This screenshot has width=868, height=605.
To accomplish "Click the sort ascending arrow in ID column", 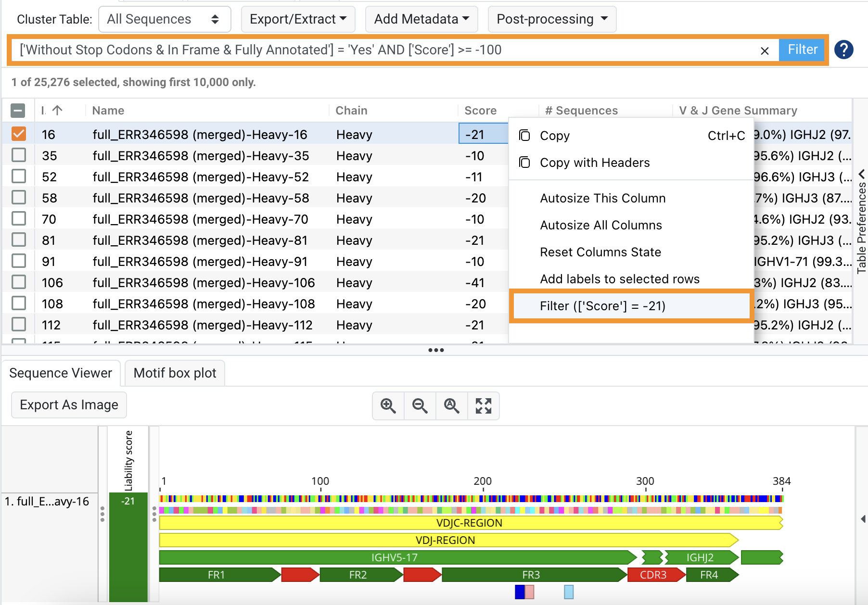I will pos(57,111).
